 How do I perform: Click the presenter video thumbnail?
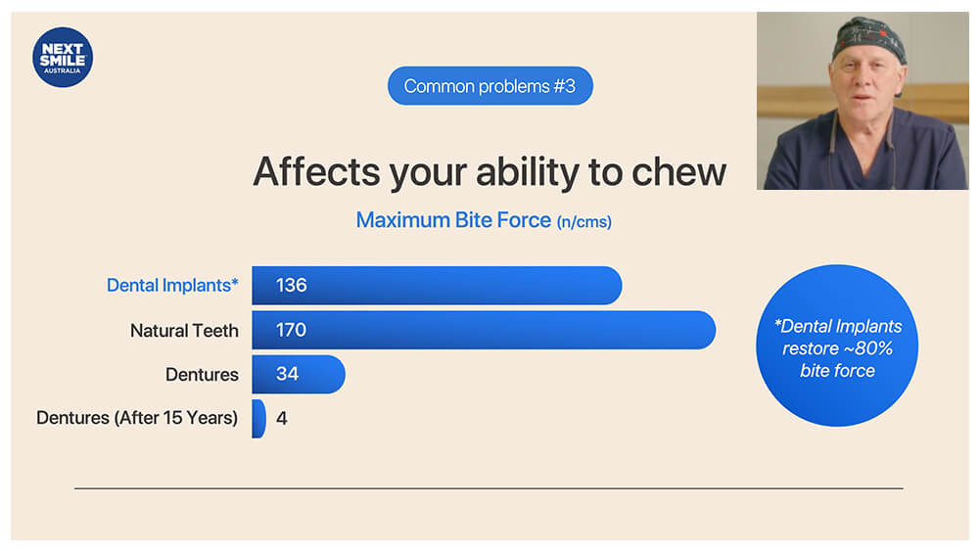[863, 101]
